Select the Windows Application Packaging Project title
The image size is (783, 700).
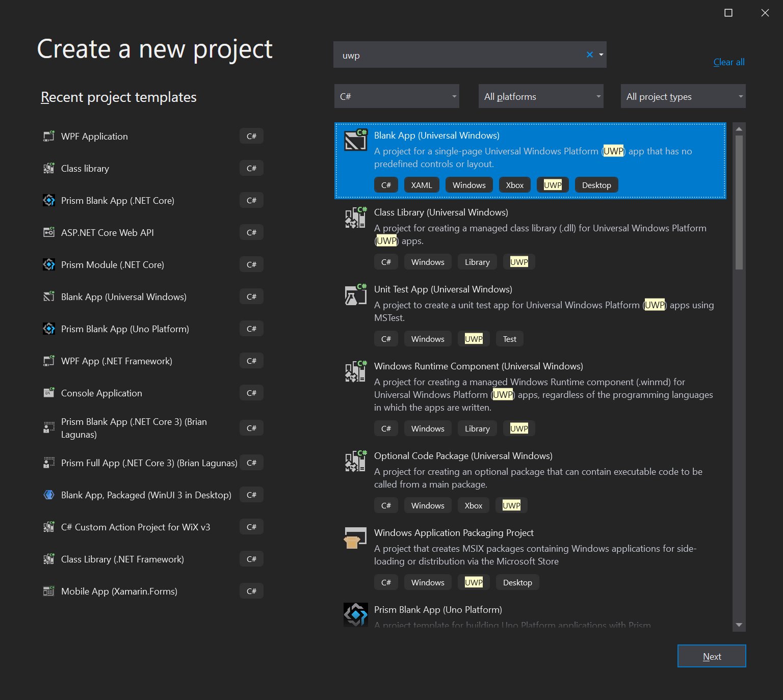[454, 533]
